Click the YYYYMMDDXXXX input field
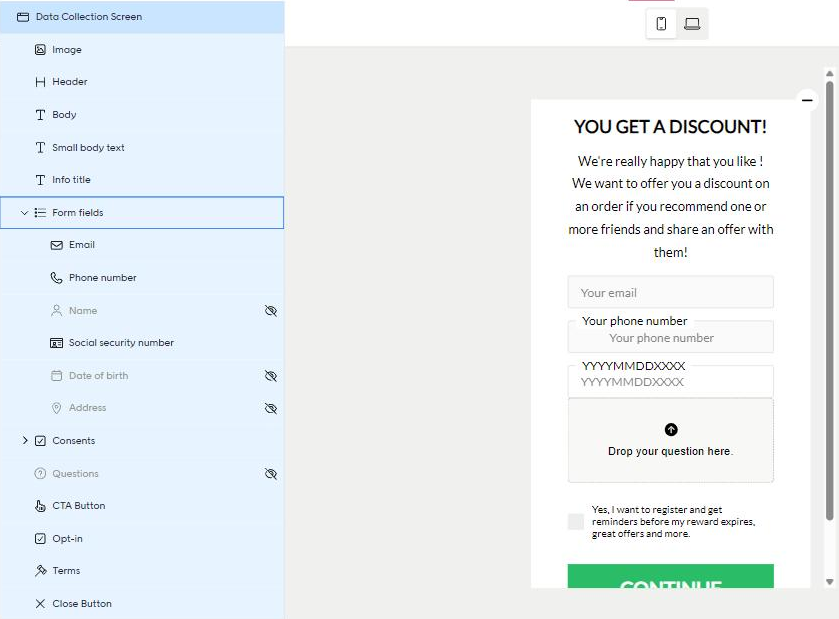Image resolution: width=839 pixels, height=619 pixels. 670,382
